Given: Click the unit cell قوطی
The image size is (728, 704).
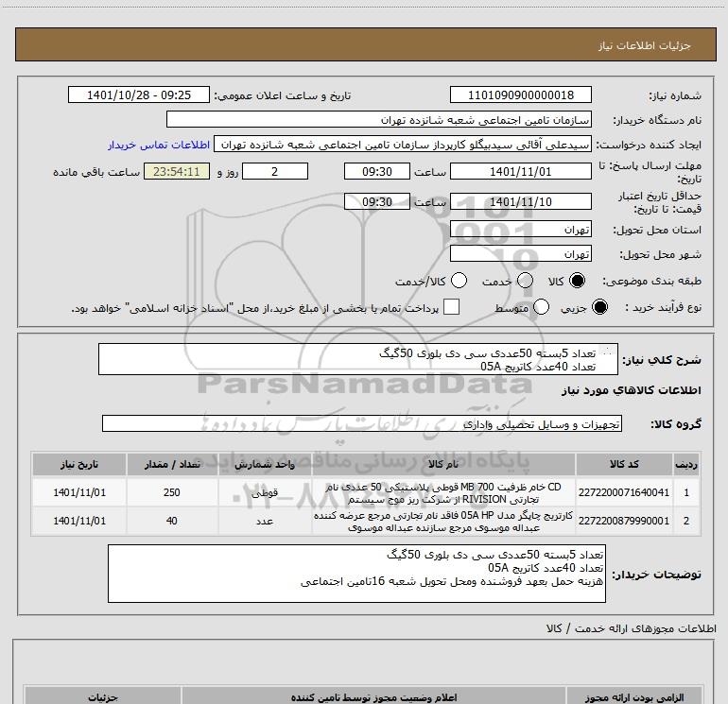Looking at the screenshot, I should click(x=265, y=493).
